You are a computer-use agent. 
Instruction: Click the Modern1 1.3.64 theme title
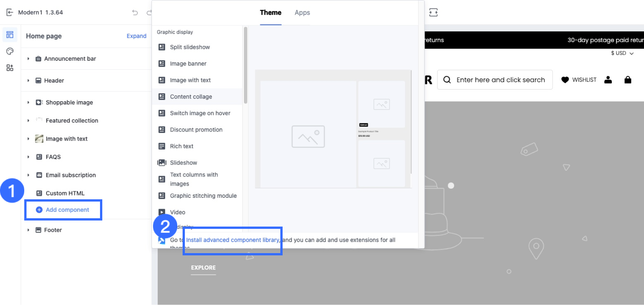(x=41, y=13)
